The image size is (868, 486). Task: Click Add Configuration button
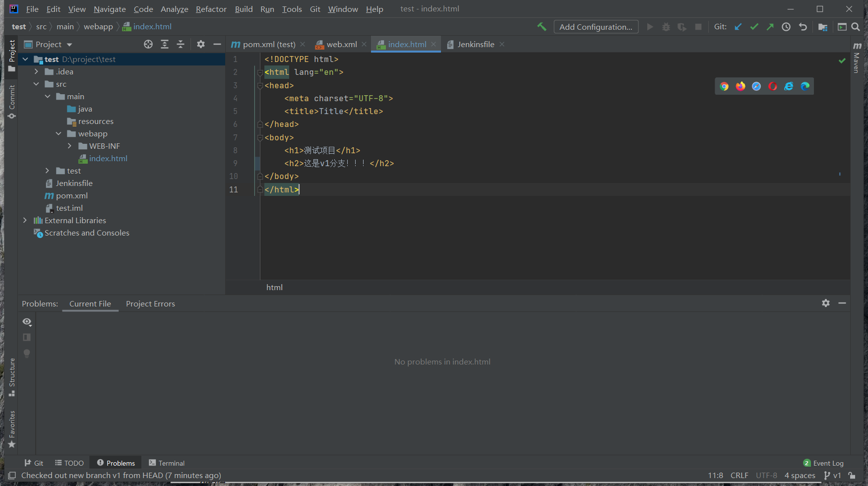(596, 27)
